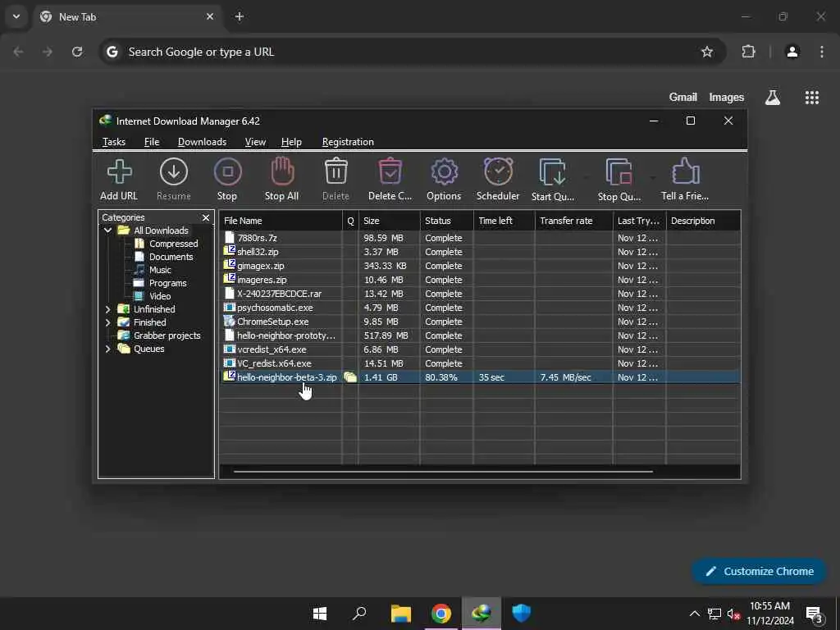Viewport: 840px width, 630px height.
Task: Open the Start Queue dropdown arrow
Action: pos(586,177)
